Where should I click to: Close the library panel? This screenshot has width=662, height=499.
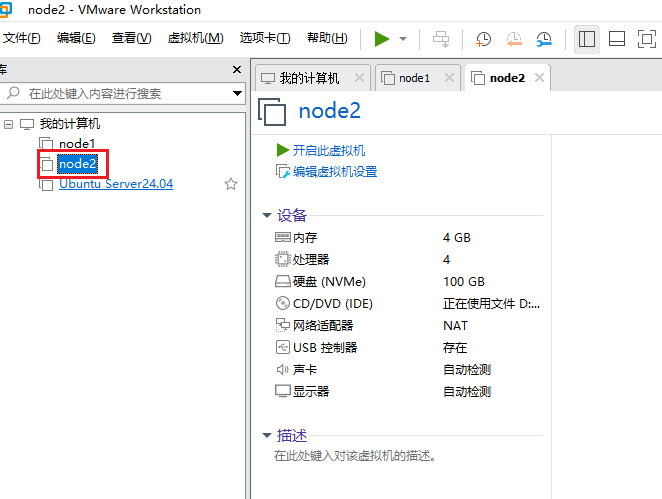pos(237,69)
